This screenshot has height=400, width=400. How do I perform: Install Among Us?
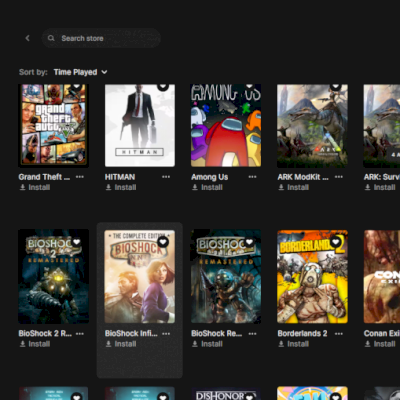coord(207,187)
